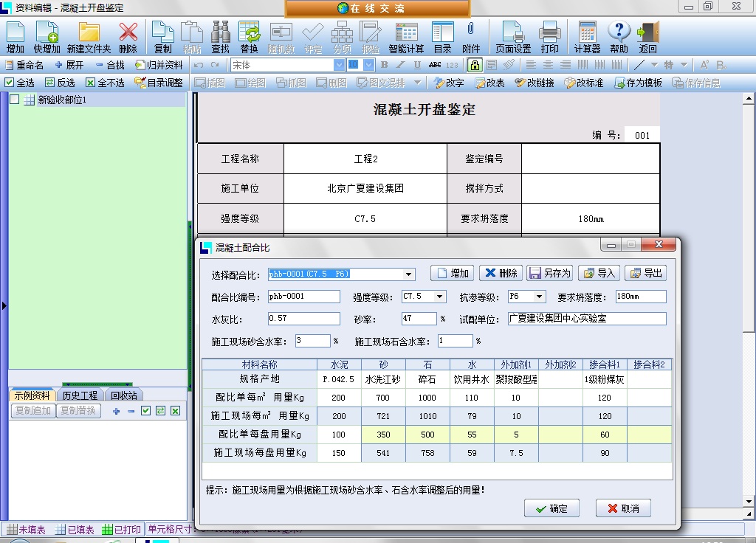
Task: Expand the 特 special characters dropdown arrow
Action: coord(684,65)
